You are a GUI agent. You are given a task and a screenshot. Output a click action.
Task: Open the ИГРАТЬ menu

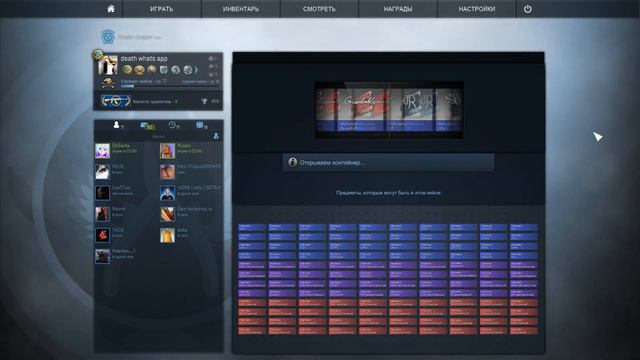coord(162,9)
